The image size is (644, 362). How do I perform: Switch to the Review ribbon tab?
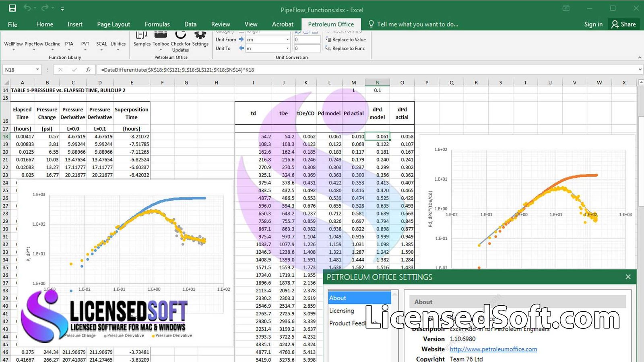221,24
